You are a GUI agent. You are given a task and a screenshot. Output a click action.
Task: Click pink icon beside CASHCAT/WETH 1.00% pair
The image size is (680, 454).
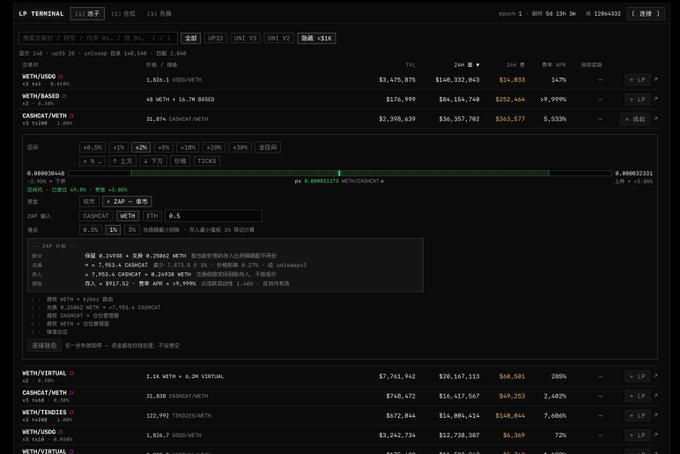(72, 116)
